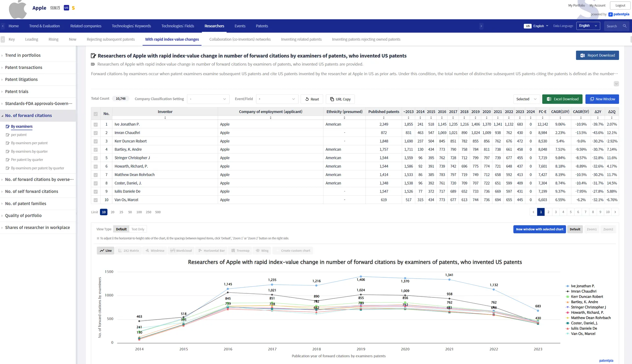Open Company Classification Setting dropdown
This screenshot has width=632, height=364.
click(x=208, y=99)
